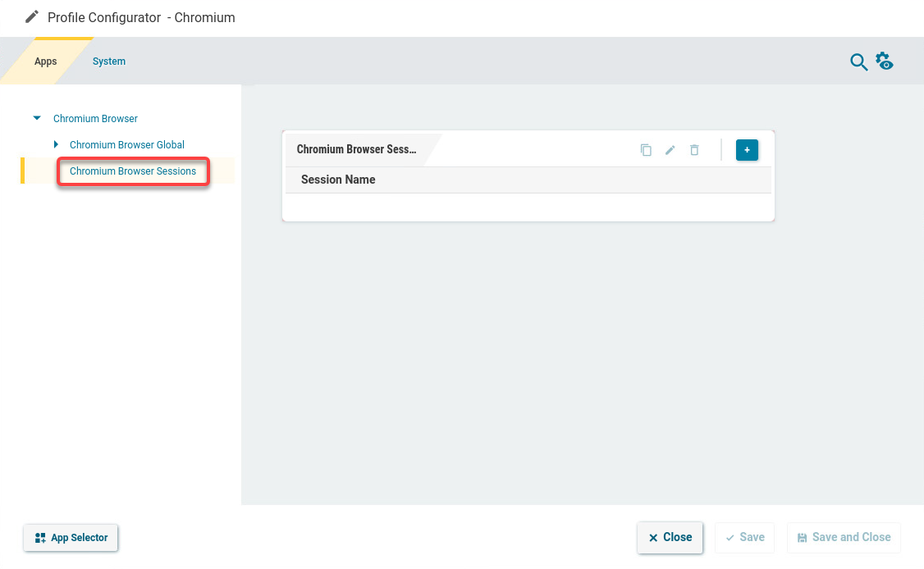Click the Save and Close button

(844, 538)
